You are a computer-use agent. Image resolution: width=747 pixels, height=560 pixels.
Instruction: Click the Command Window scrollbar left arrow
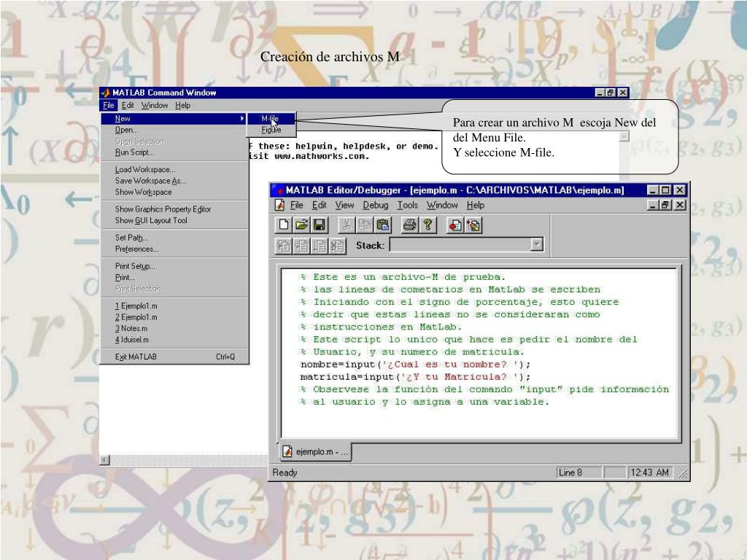(x=105, y=460)
